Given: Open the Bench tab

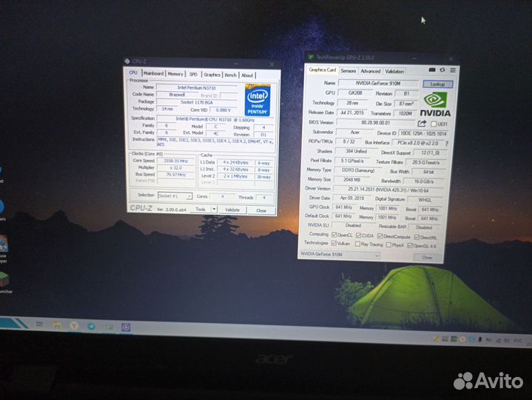Looking at the screenshot, I should pyautogui.click(x=230, y=75).
